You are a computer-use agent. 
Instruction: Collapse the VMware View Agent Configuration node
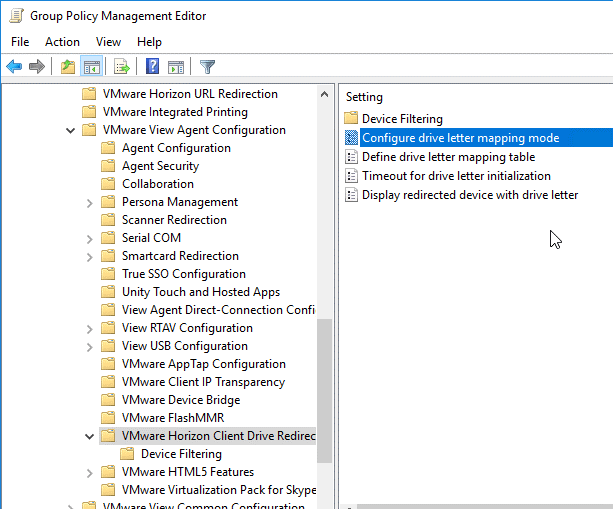point(70,131)
